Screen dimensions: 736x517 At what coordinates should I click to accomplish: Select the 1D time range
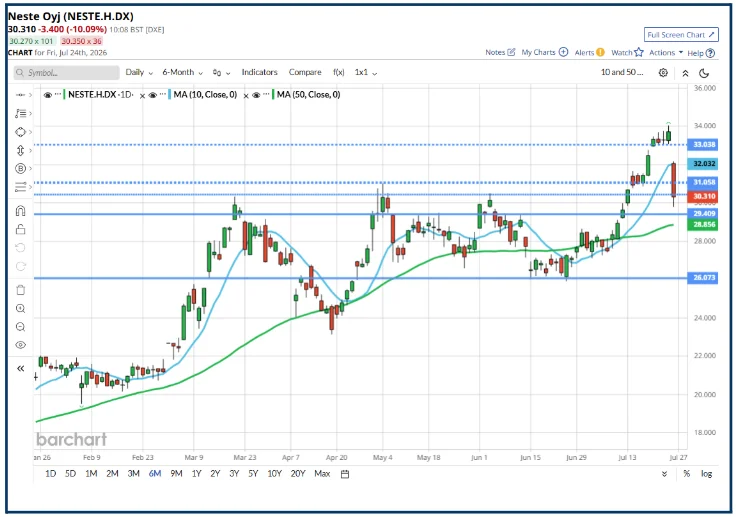(x=50, y=474)
